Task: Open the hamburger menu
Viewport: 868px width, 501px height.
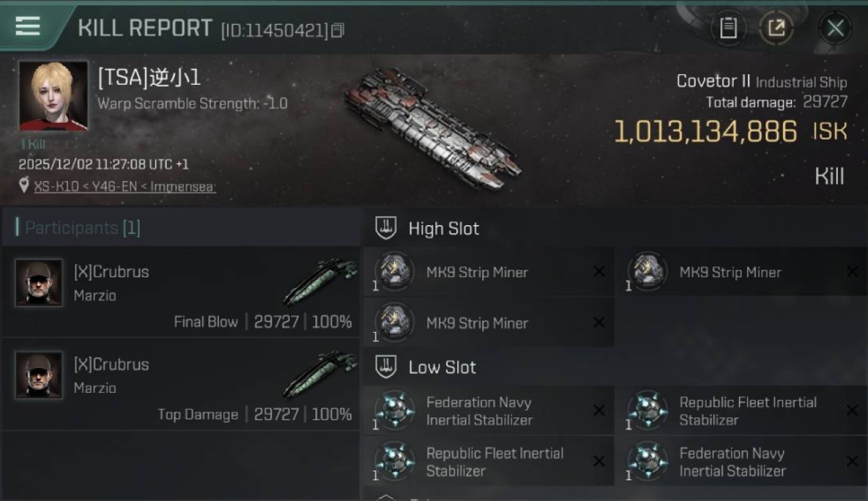Action: tap(27, 26)
